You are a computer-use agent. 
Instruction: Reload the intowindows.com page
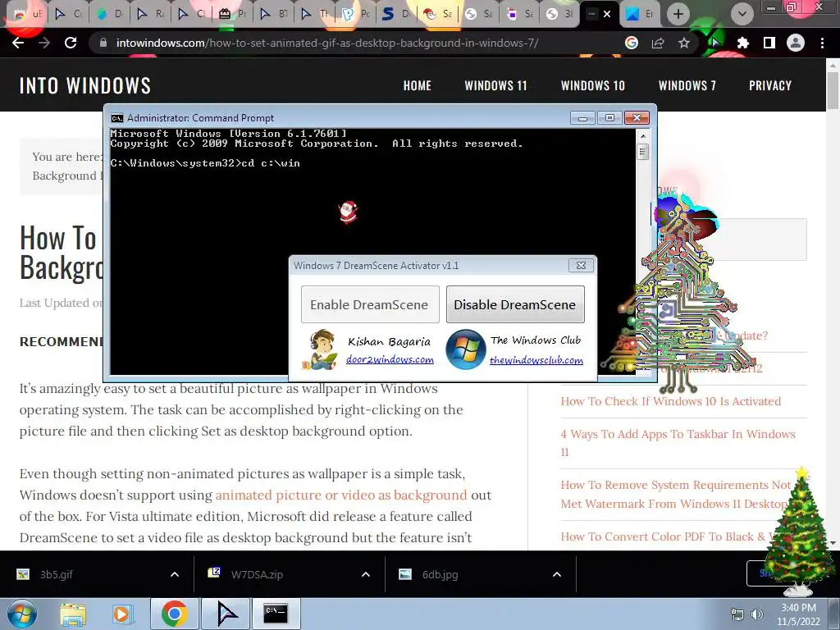(71, 43)
